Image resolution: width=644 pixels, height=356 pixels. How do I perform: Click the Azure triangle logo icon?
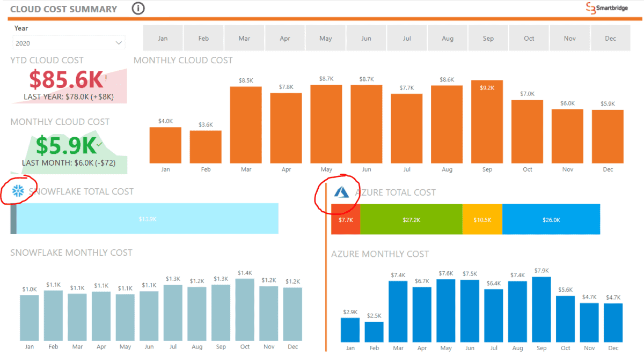(x=341, y=191)
